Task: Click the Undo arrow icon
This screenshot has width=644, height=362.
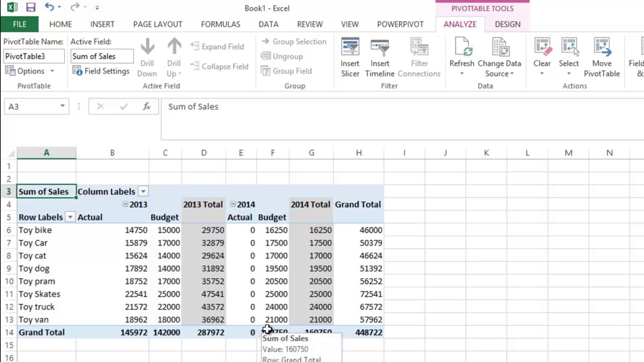Action: tap(49, 7)
